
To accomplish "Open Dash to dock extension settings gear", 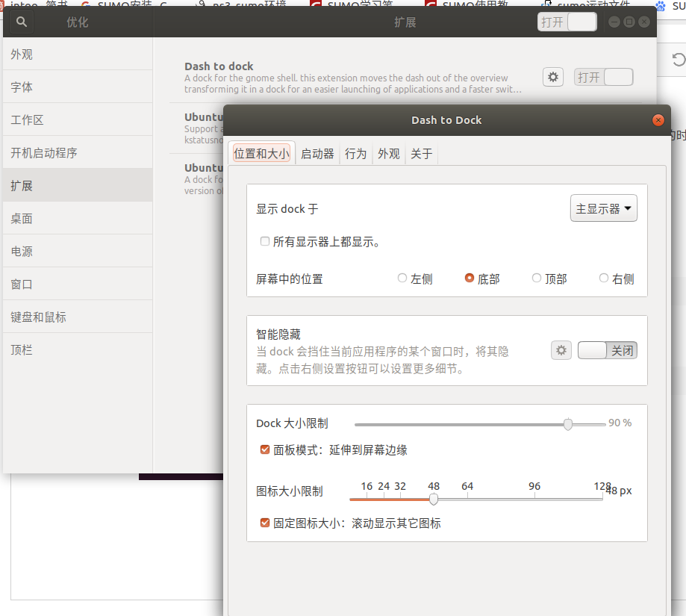I will pyautogui.click(x=552, y=77).
